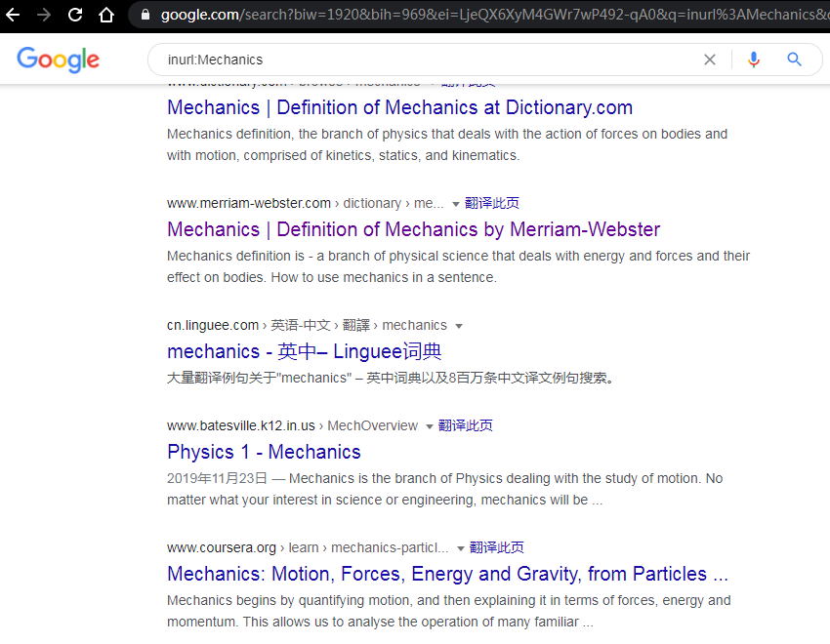830x644 pixels.
Task: Start voice search with microphone icon
Action: coord(753,60)
